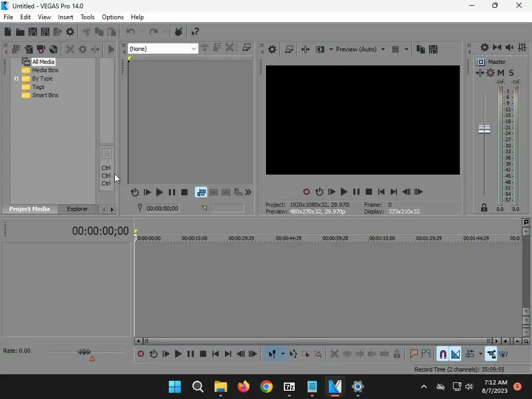Image resolution: width=532 pixels, height=399 pixels.
Task: Select the Smart Bins folder
Action: [x=45, y=96]
